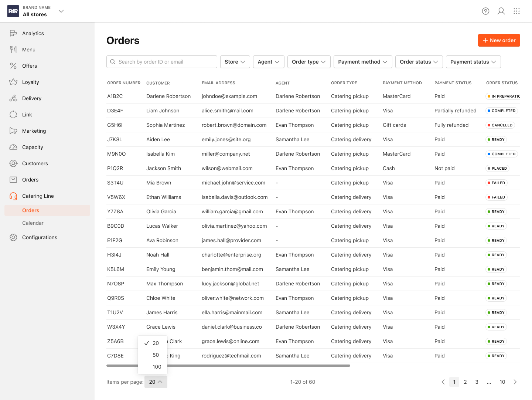Select 100 items per page option
Screen dimensions: 532x400
click(153, 367)
